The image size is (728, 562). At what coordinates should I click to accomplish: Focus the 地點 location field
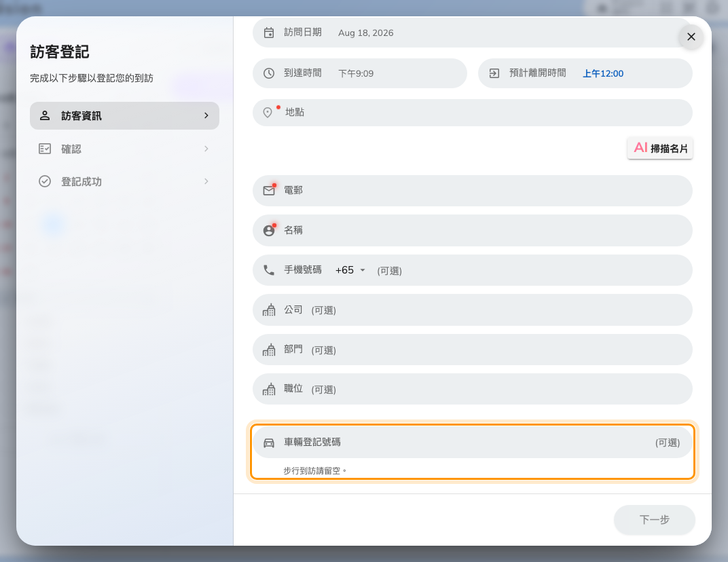472,112
